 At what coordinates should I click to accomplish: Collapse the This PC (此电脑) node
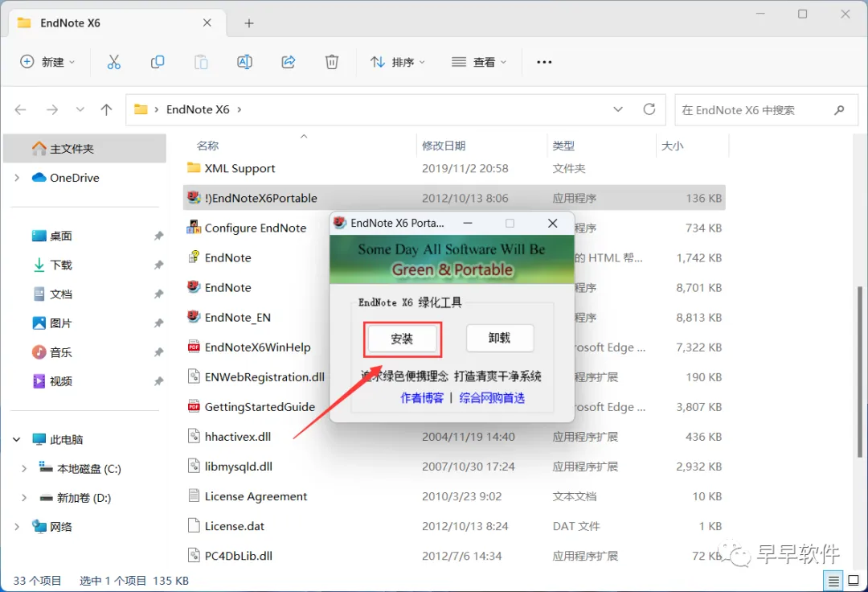tap(17, 440)
